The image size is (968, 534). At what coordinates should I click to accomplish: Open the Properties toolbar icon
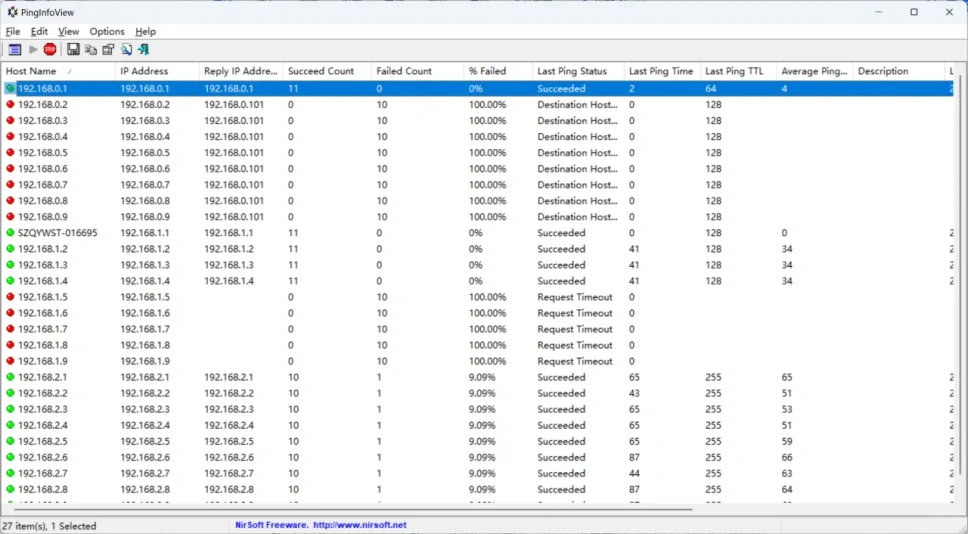(109, 49)
